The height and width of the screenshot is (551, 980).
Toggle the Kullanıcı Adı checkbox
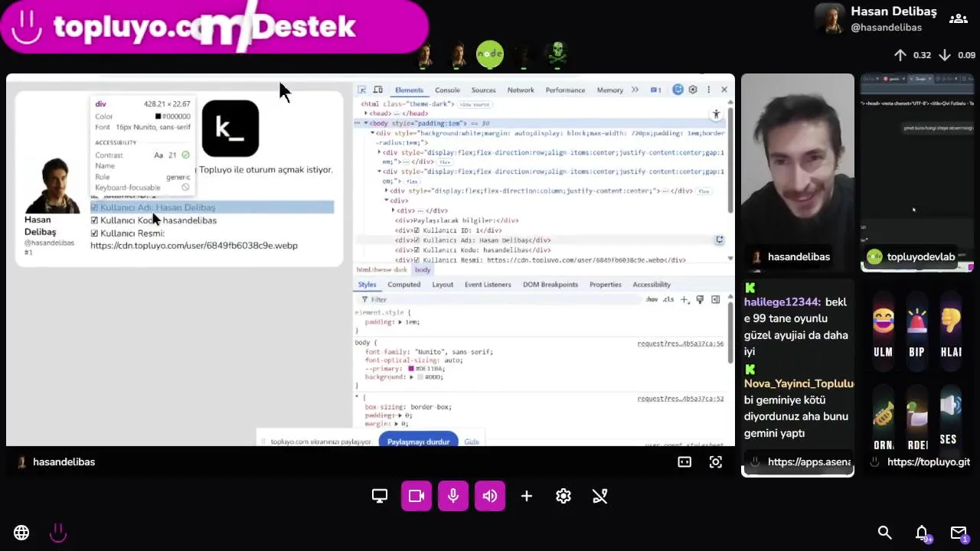94,207
